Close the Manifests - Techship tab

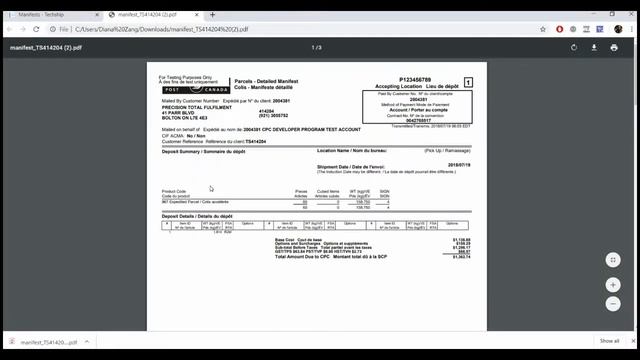(x=97, y=15)
